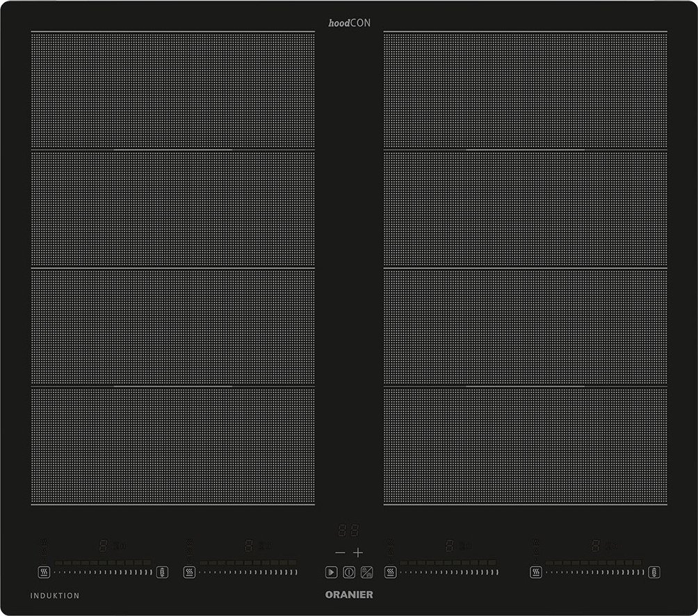Touch the top-left cooking zone
Screen dimensions: 698x616
coord(172,91)
